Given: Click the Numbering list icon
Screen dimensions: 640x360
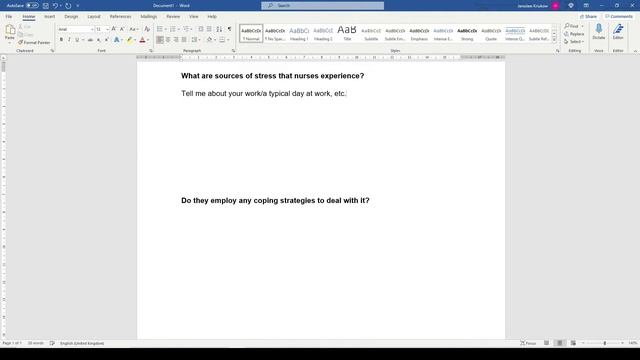Looking at the screenshot, I should coord(173,29).
